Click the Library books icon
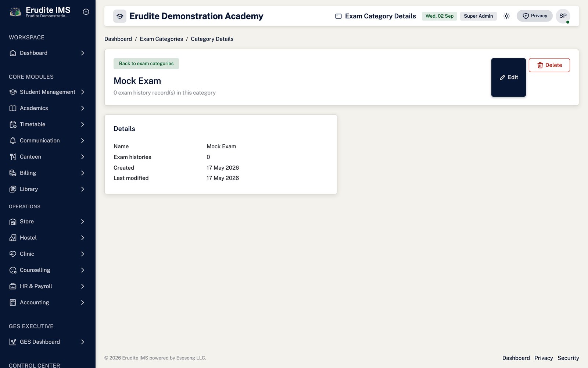 coord(13,189)
